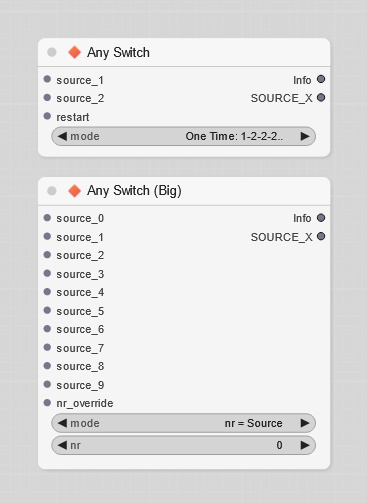
Task: Click the Any Switch (Big) title bar
Action: (184, 191)
